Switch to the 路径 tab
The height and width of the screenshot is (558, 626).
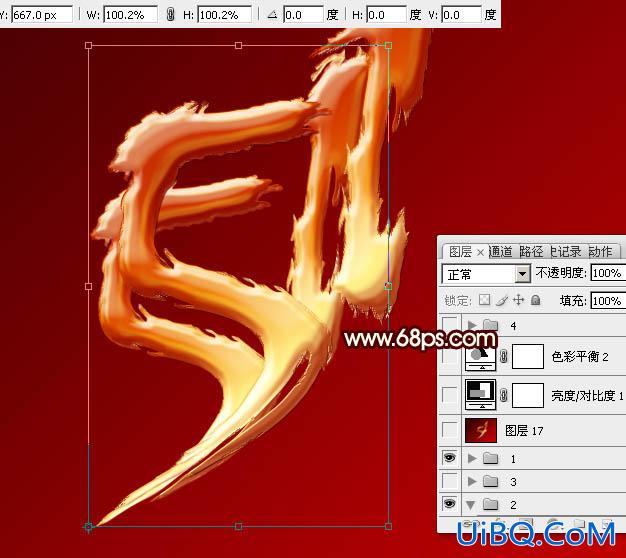click(x=531, y=252)
